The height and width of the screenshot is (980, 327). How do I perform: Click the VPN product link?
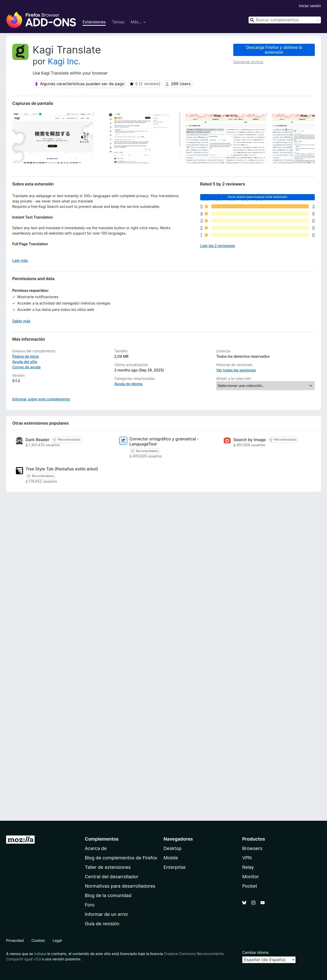pos(247,858)
